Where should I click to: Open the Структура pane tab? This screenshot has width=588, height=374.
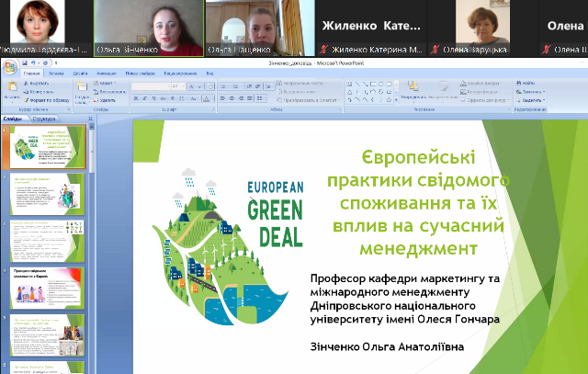44,119
